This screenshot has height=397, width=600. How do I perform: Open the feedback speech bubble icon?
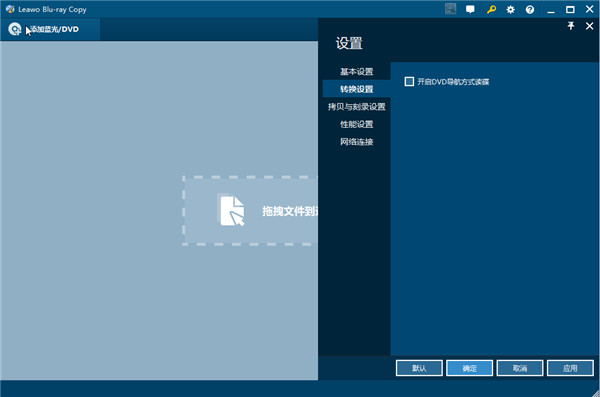pyautogui.click(x=470, y=9)
